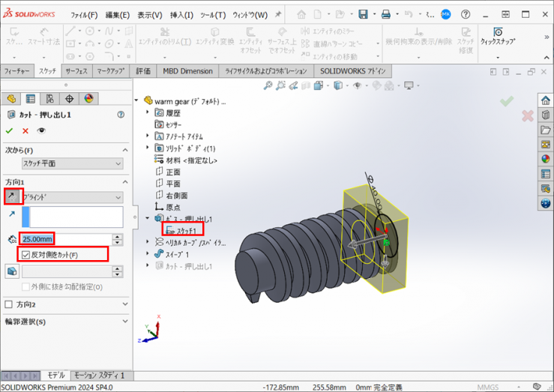The width and height of the screenshot is (554, 392).
Task: Toggle the detailed preview eye icon
Action: point(41,130)
